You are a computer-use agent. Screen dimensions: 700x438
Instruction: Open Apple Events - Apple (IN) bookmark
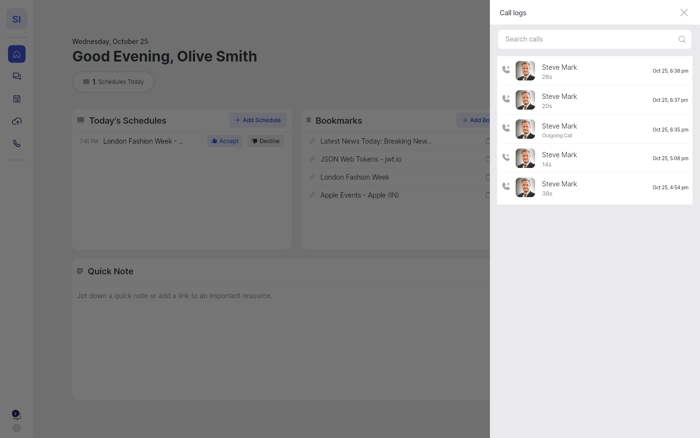pos(359,195)
